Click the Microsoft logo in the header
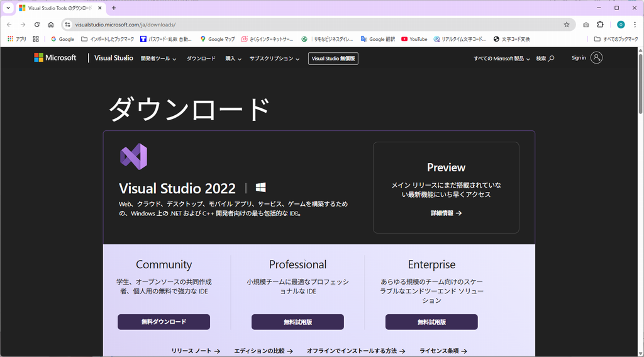Viewport: 644px width, 357px height. click(55, 58)
